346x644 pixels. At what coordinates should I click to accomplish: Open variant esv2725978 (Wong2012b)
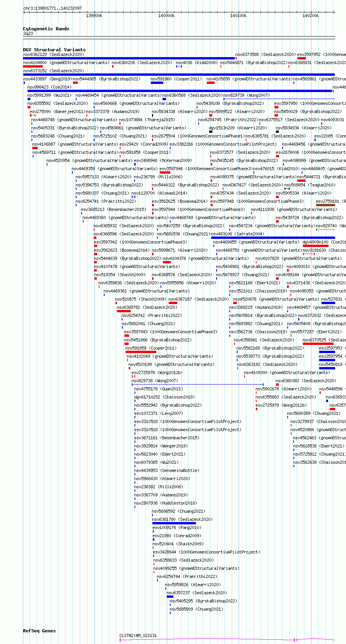[x=157, y=372]
